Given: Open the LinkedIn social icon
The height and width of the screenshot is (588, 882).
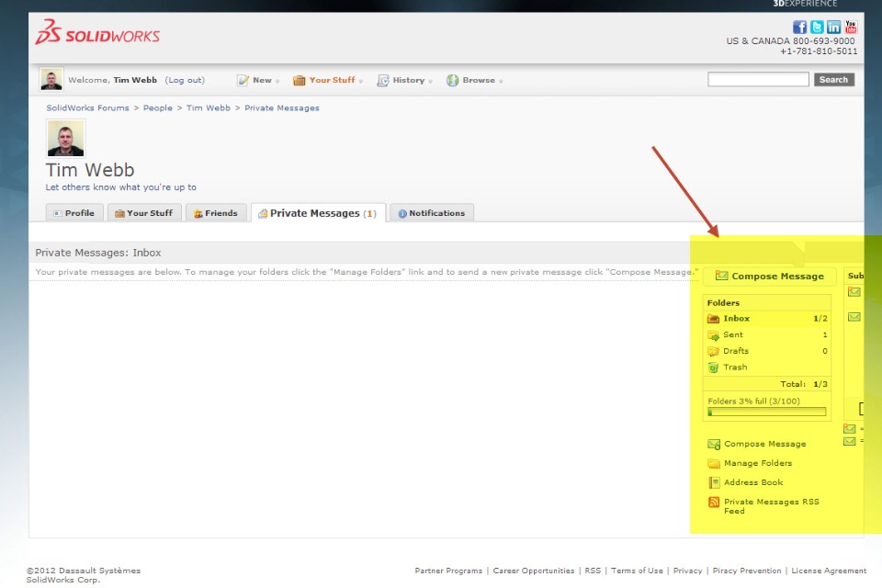Looking at the screenshot, I should (833, 27).
